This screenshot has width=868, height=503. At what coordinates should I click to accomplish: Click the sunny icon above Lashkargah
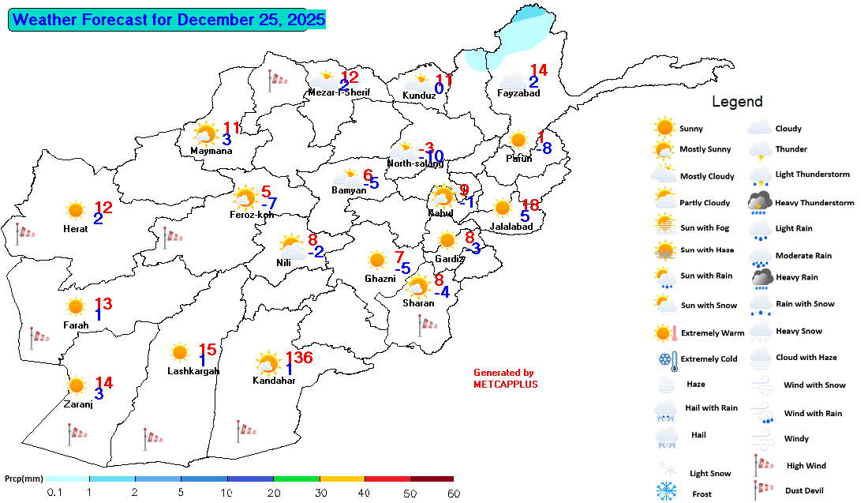[180, 352]
